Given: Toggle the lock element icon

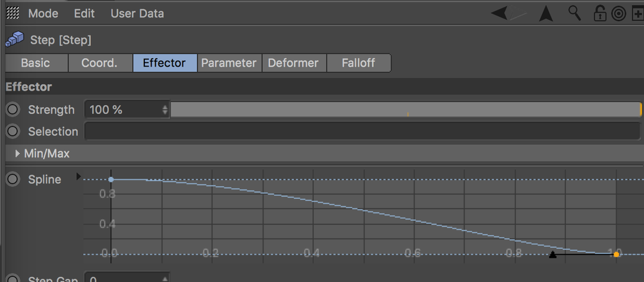Looking at the screenshot, I should pyautogui.click(x=600, y=14).
